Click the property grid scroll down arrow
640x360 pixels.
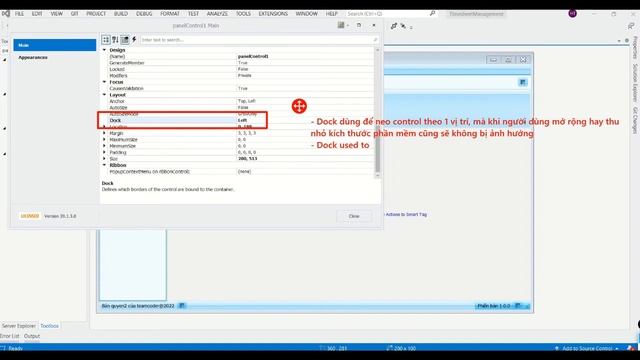(x=377, y=176)
